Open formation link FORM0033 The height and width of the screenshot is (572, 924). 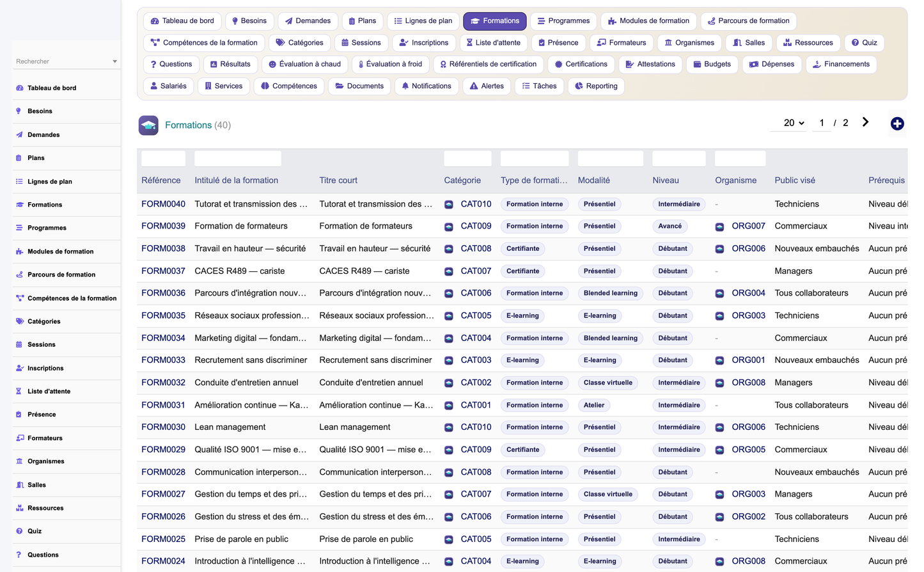[163, 360]
